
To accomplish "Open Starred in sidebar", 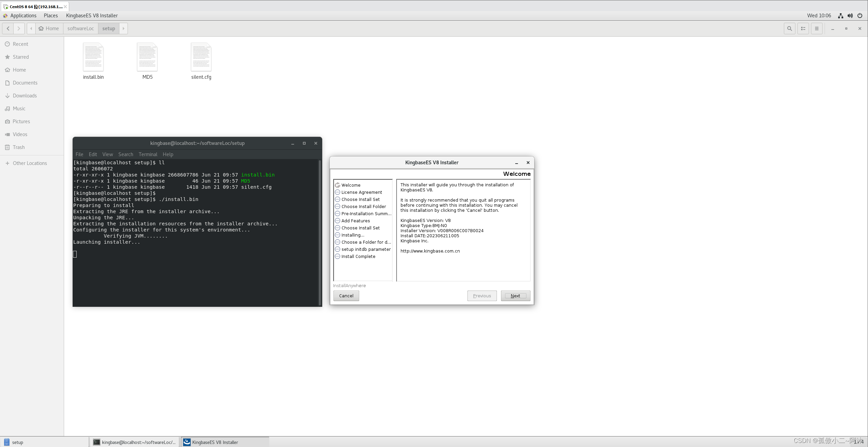I will tap(32, 57).
